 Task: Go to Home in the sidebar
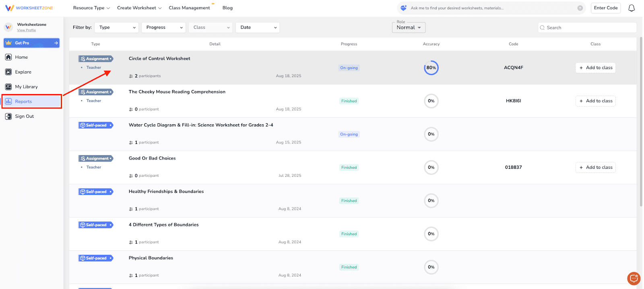21,57
